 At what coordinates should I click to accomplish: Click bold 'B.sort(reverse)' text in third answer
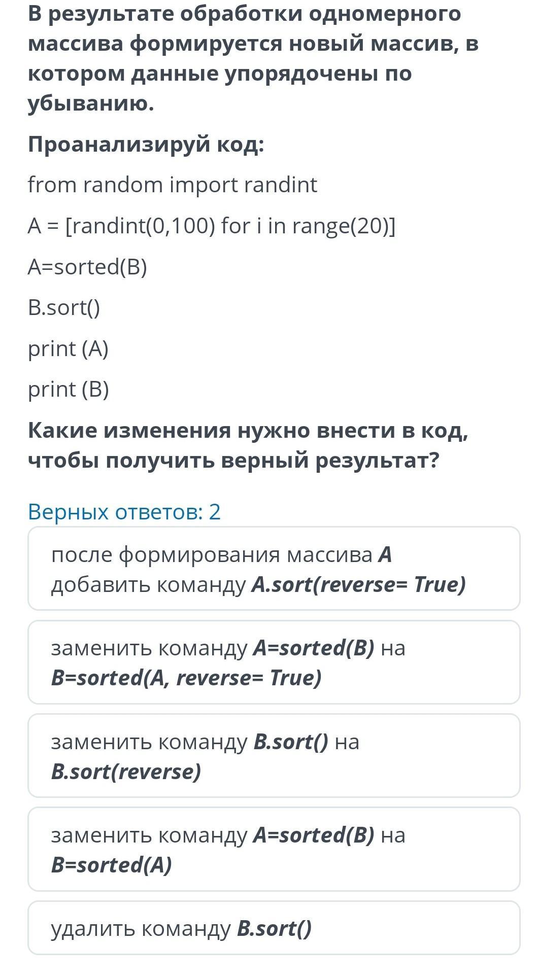point(126,771)
